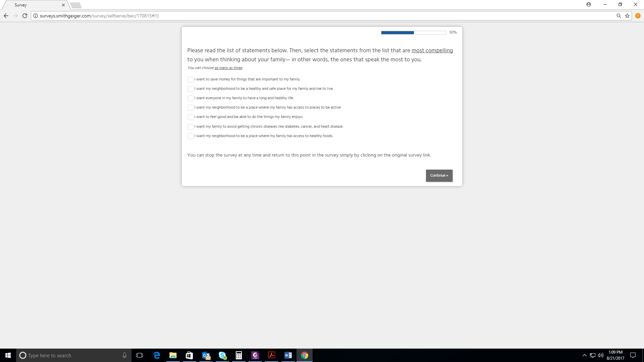Viewport: 644px width, 362px height.
Task: Click the orange Chrome alert menu icon
Action: click(x=638, y=16)
